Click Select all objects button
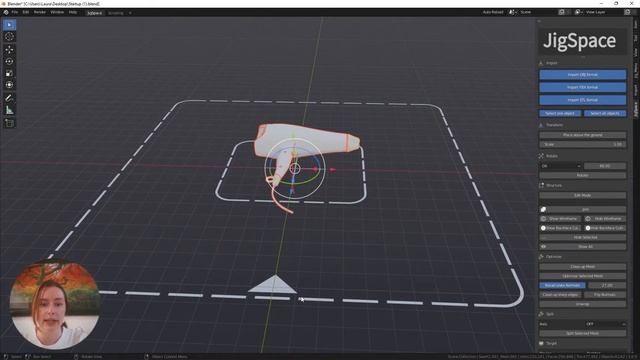This screenshot has height=360, width=640. pyautogui.click(x=605, y=113)
